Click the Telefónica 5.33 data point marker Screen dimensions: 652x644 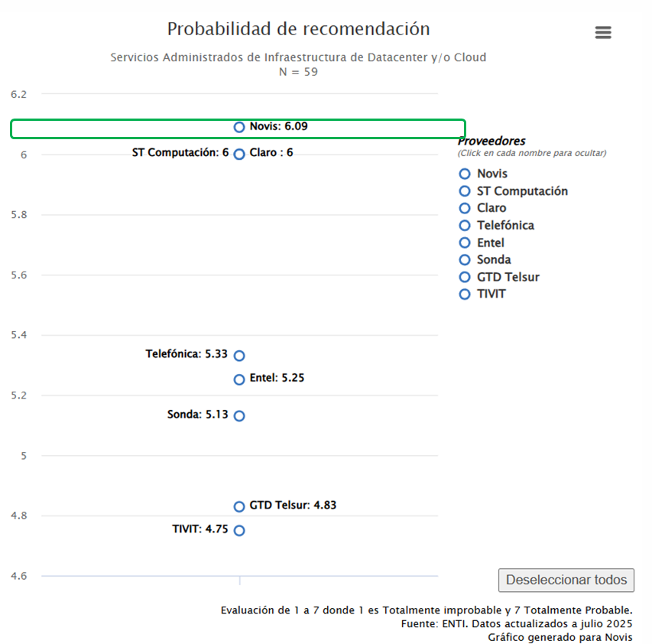(x=239, y=356)
